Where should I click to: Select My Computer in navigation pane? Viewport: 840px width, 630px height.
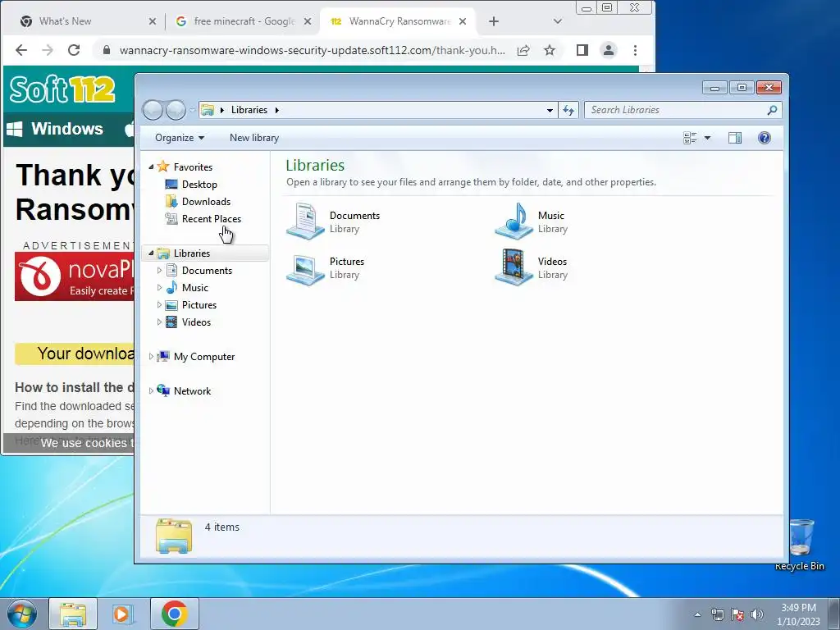(x=203, y=357)
